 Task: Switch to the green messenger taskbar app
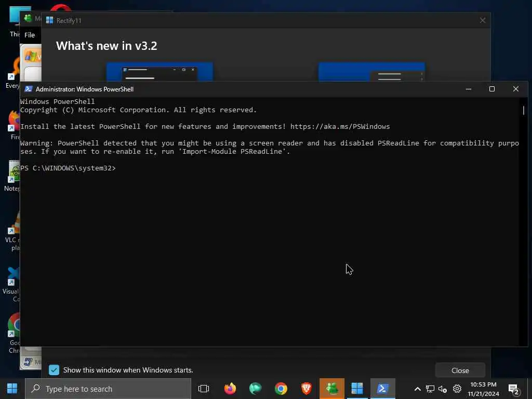(332, 389)
